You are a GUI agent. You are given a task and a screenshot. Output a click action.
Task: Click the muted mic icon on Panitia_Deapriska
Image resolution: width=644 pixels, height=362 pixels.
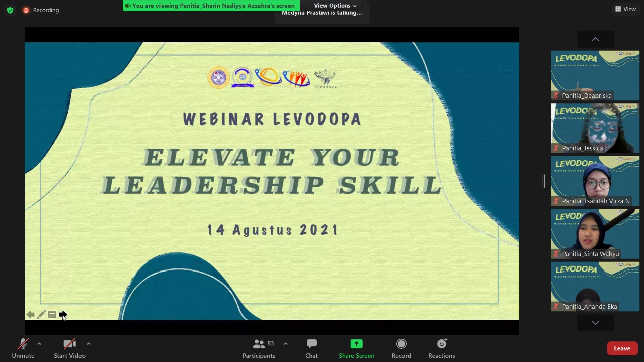[x=556, y=95]
